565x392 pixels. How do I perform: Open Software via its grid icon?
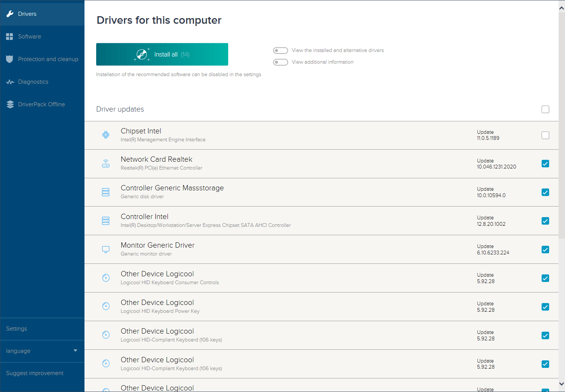pyautogui.click(x=10, y=36)
